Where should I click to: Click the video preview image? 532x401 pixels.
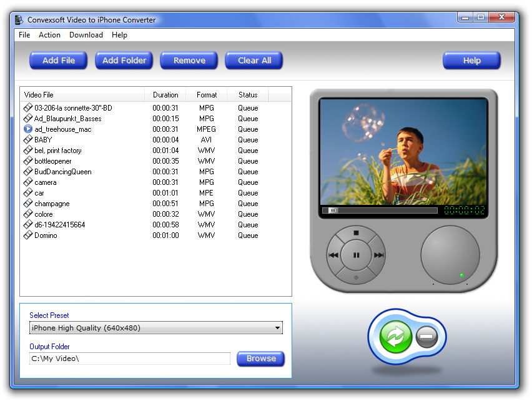pos(403,152)
